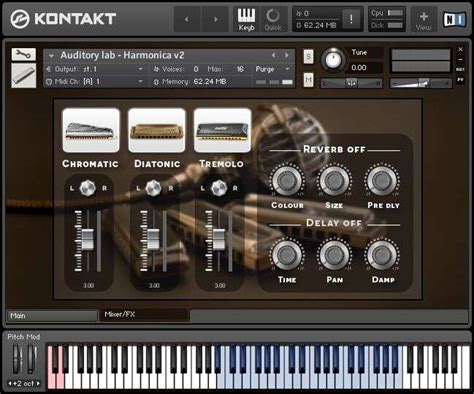Viewport: 474px width, 394px height.
Task: Shift keyboard octave up with right arrow
Action: tap(38, 384)
